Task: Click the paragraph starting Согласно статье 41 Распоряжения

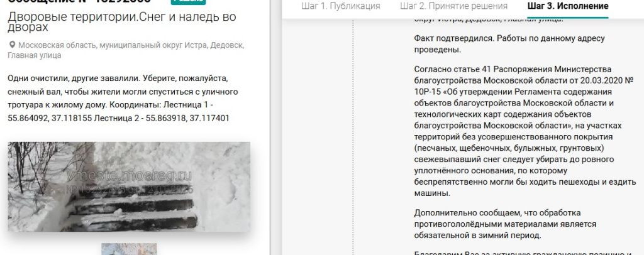Action: (x=525, y=131)
